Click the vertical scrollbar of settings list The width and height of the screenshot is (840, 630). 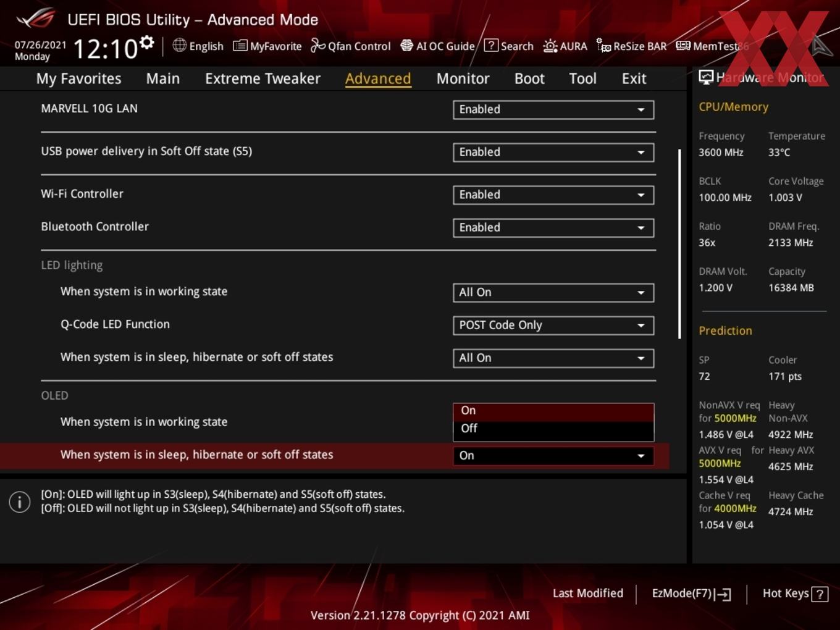(x=679, y=243)
